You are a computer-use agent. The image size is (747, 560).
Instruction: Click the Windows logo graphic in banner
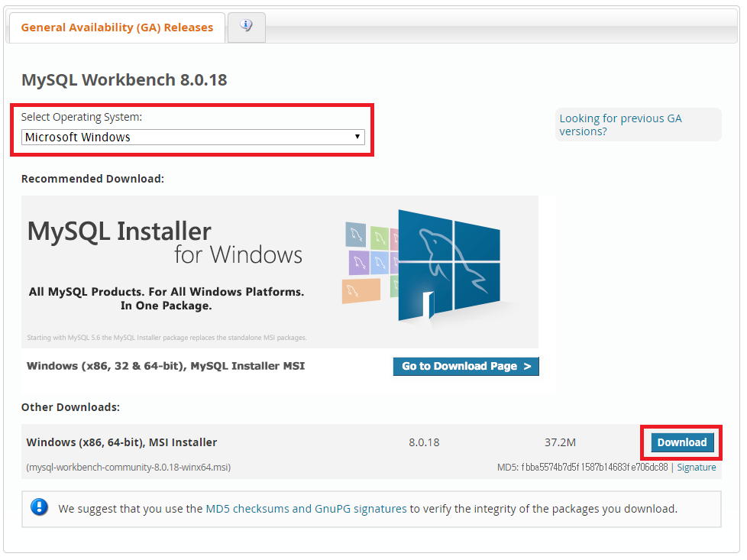tap(448, 265)
